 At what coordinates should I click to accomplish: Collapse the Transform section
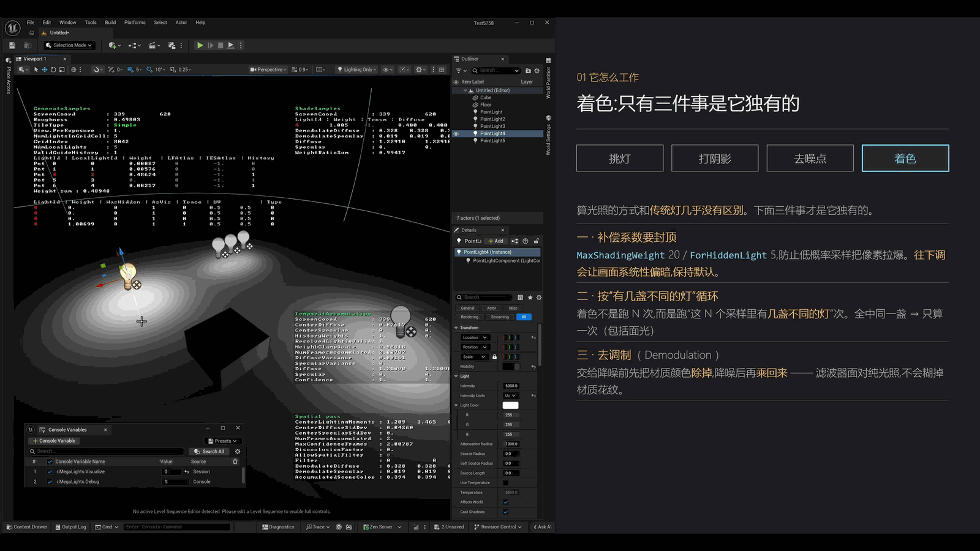click(x=456, y=328)
